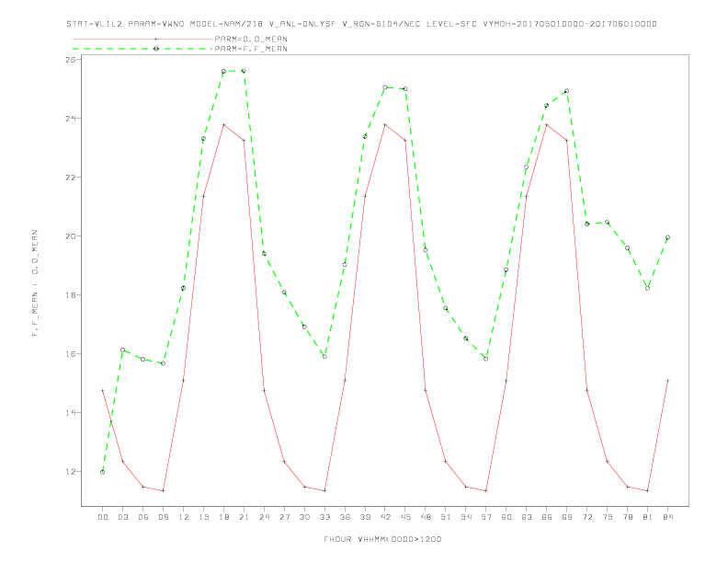Viewport: 728px width, 563px height.
Task: Click the x-axis tick label 42
Action: [x=385, y=517]
